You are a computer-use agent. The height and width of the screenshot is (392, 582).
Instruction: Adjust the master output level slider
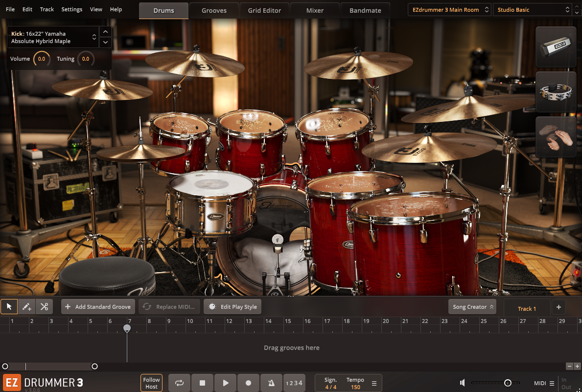pyautogui.click(x=508, y=383)
